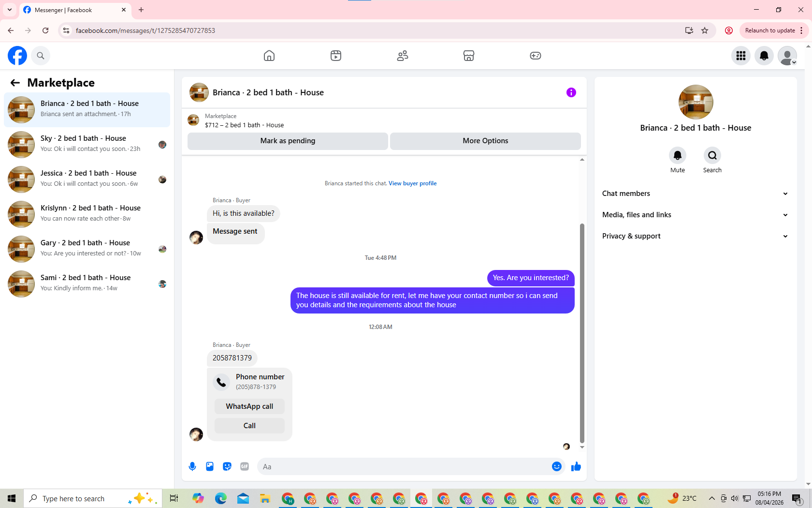Screen dimensions: 812x508
Task: Open View buyer profile link
Action: [412, 183]
